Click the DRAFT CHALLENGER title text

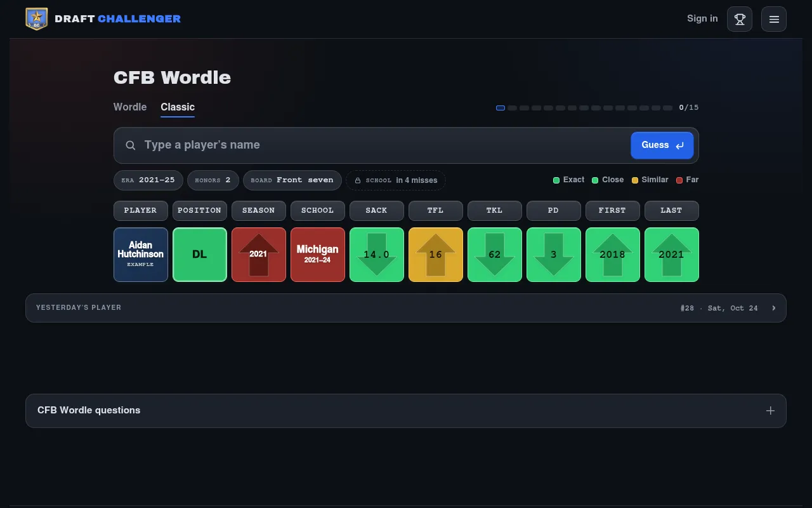coord(118,19)
